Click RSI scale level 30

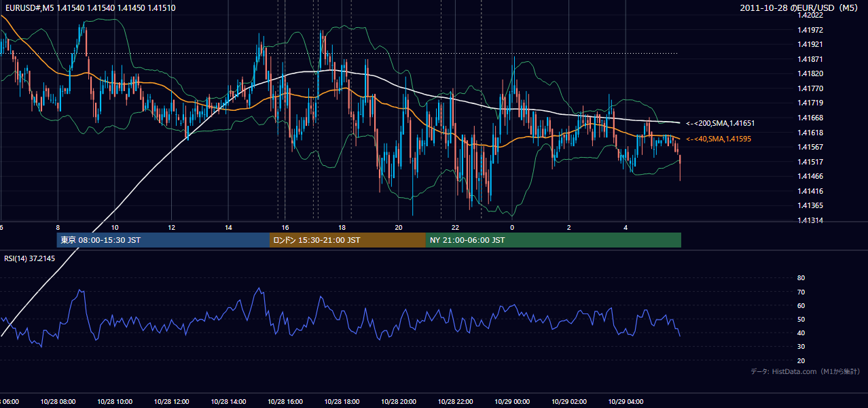pos(801,347)
